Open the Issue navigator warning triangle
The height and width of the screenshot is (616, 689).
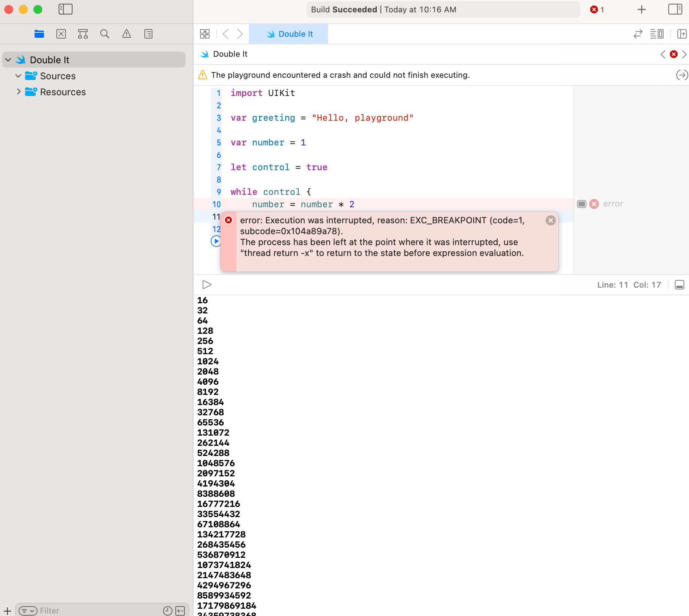127,34
